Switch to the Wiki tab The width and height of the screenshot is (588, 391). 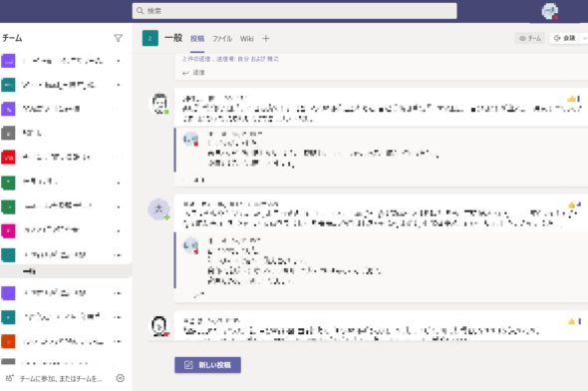point(247,38)
